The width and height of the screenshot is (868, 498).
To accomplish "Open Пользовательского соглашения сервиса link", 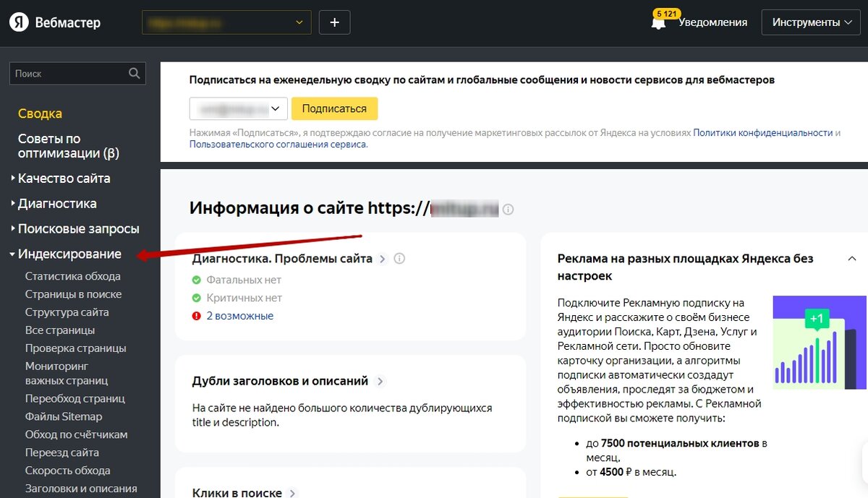I will pos(278,145).
